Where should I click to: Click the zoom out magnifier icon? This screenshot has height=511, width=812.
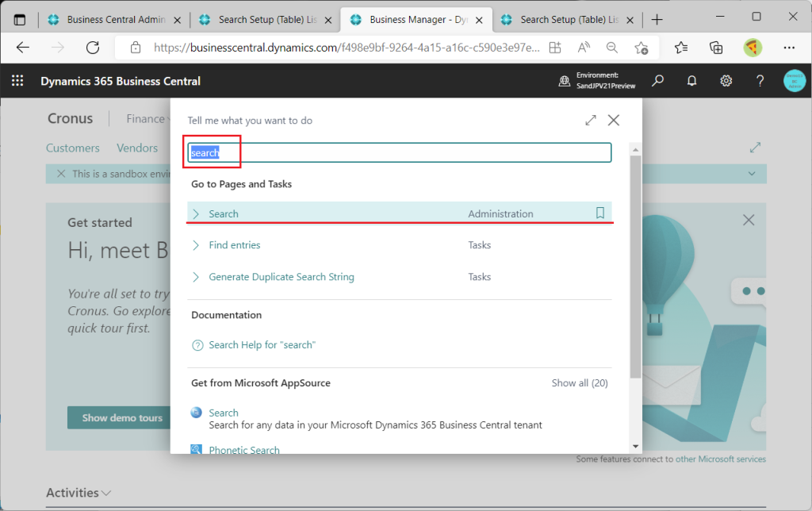(612, 48)
